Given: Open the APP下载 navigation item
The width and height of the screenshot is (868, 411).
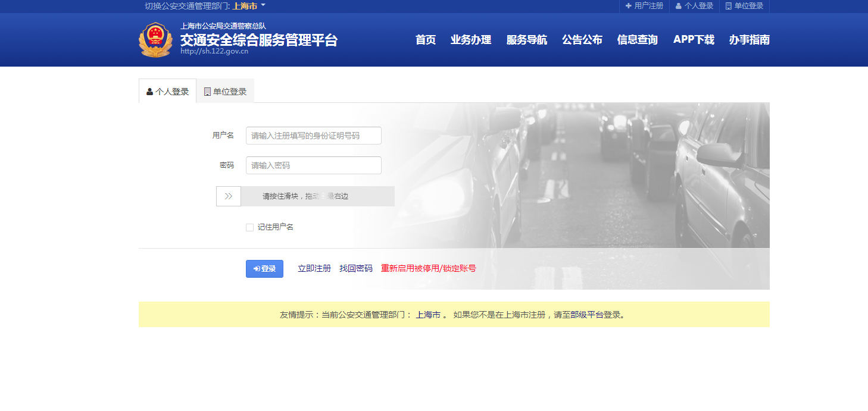Looking at the screenshot, I should 694,40.
